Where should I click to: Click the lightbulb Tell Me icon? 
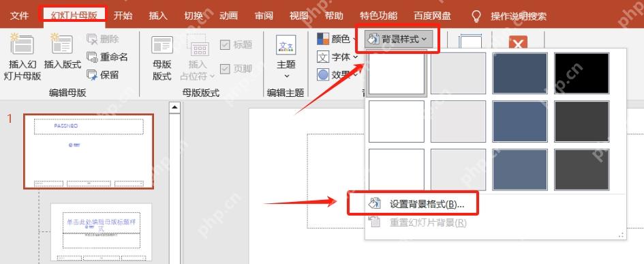tap(476, 16)
